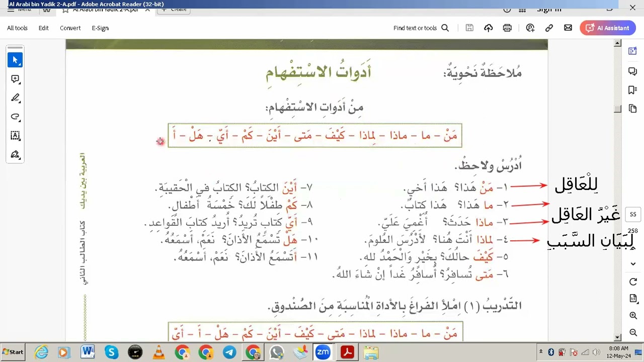The width and height of the screenshot is (644, 362).
Task: Click the current page number box
Action: [x=633, y=214]
